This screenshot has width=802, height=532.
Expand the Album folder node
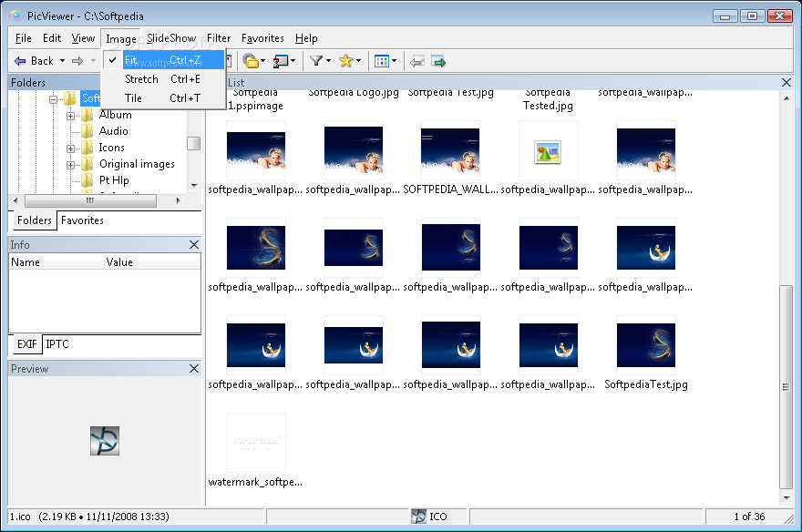70,116
